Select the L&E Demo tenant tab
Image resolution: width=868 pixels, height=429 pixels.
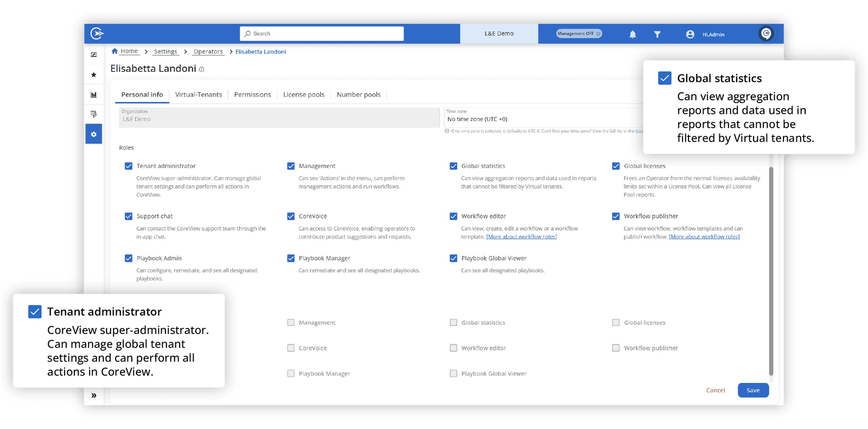(x=499, y=34)
